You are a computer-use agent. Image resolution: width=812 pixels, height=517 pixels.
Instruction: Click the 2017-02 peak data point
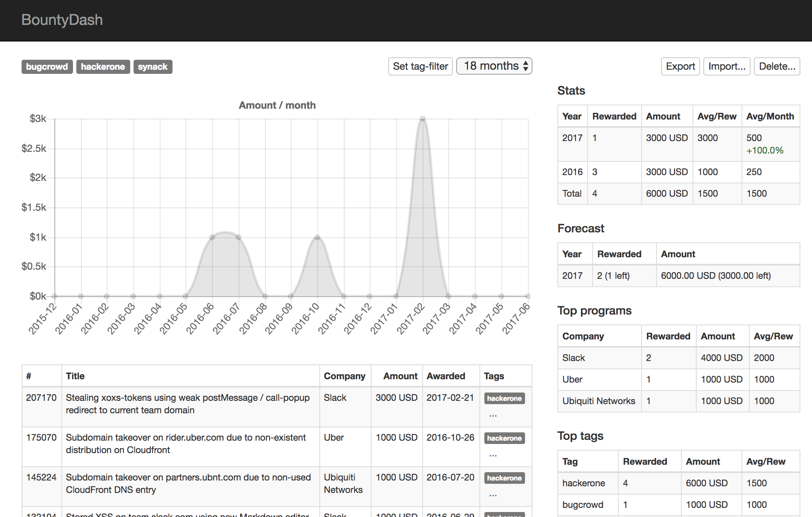[x=423, y=119]
